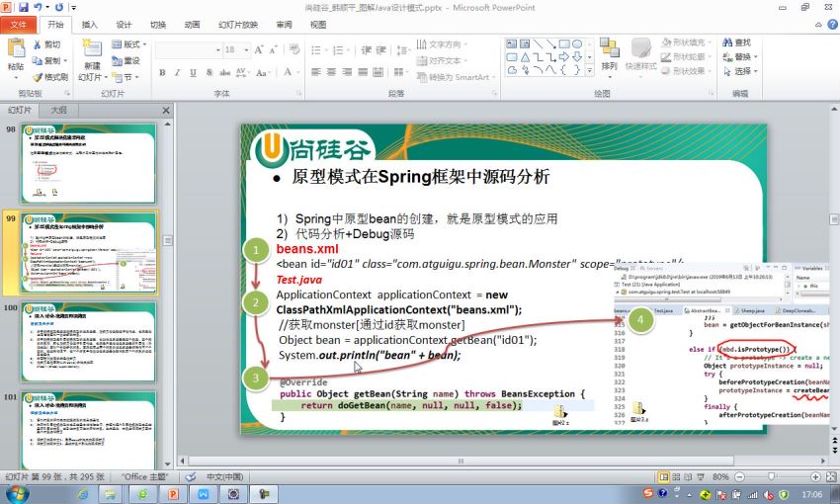Image resolution: width=840 pixels, height=504 pixels.
Task: Start slideshow from status bar icon
Action: point(712,476)
